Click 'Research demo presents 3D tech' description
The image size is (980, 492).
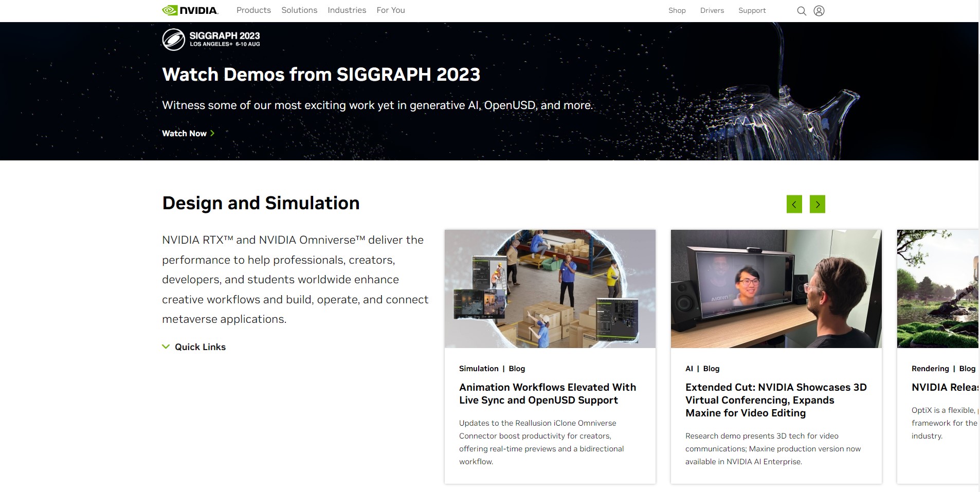(773, 449)
